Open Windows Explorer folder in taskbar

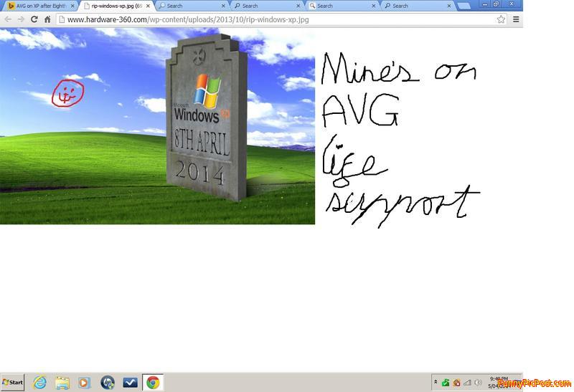(62, 383)
